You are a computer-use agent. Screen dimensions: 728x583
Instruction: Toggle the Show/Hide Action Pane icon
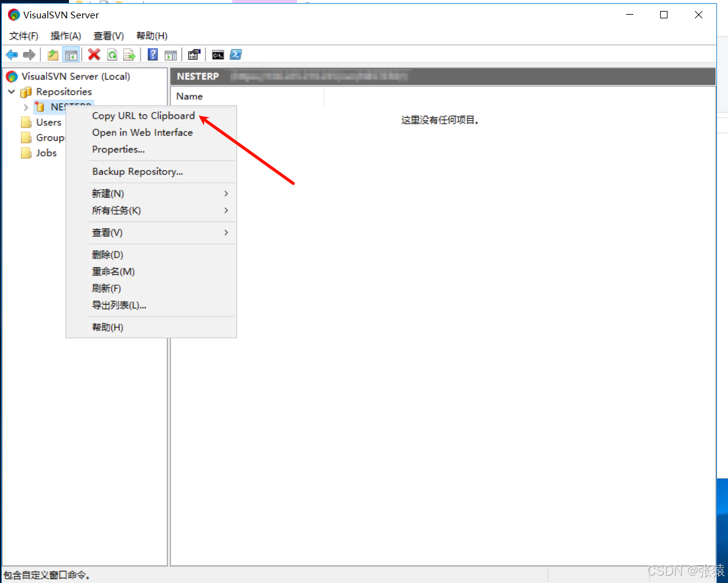171,55
